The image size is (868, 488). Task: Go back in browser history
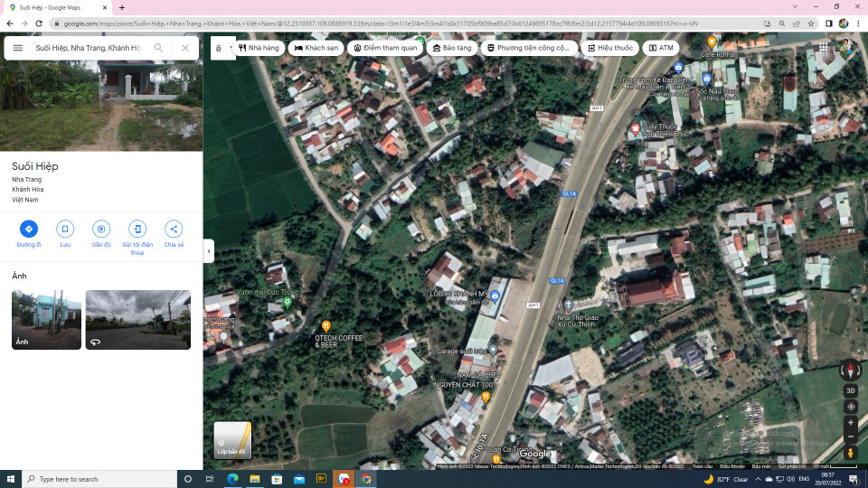pyautogui.click(x=9, y=23)
